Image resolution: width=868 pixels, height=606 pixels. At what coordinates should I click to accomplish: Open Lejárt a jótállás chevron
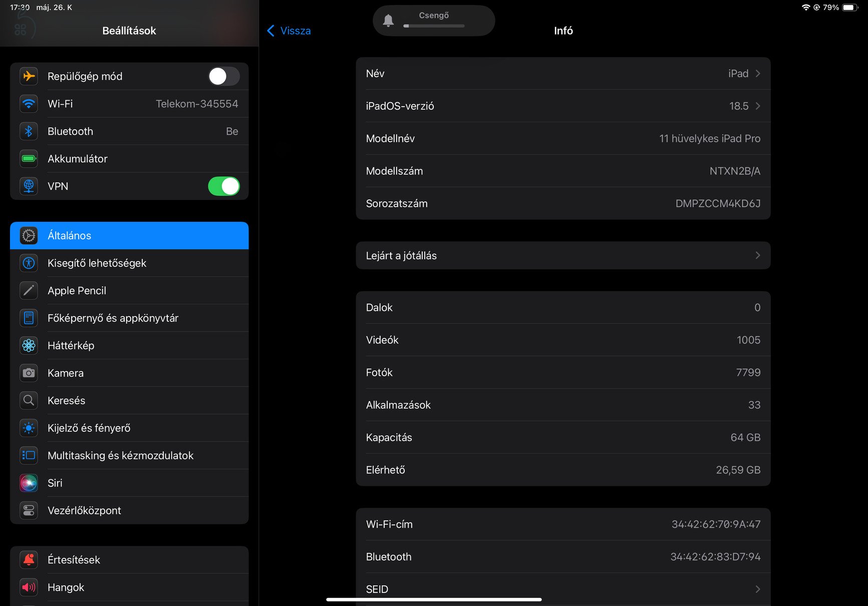[x=758, y=255]
